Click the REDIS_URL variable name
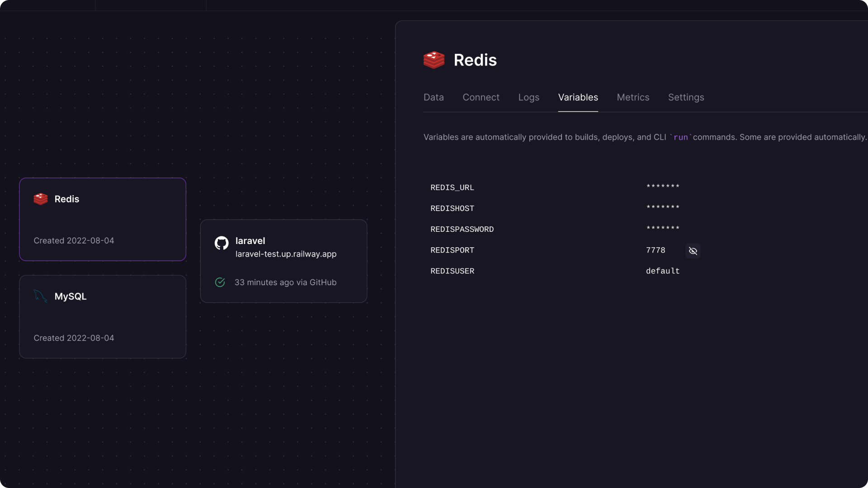Image resolution: width=868 pixels, height=488 pixels. coord(452,188)
